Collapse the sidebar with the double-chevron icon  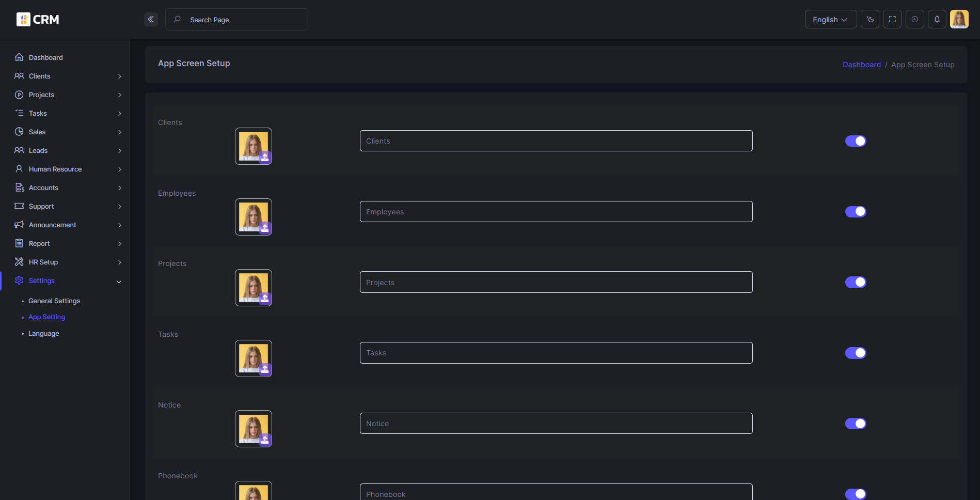point(151,20)
